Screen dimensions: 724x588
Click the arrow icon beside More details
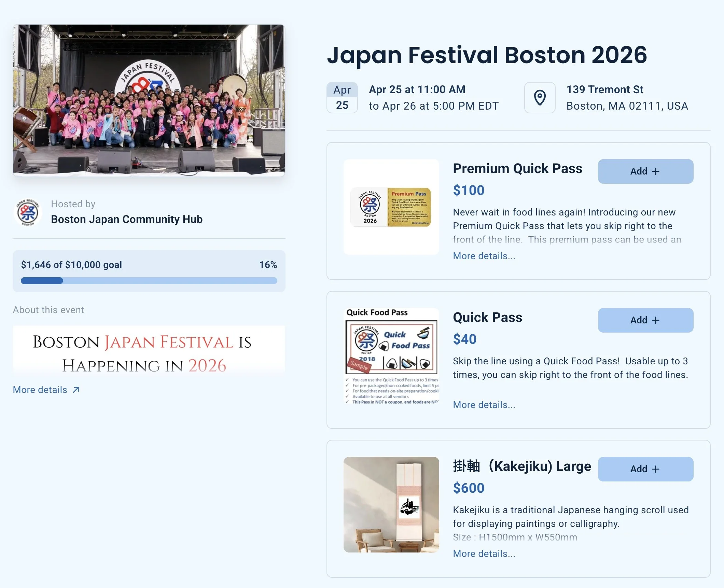click(x=76, y=390)
